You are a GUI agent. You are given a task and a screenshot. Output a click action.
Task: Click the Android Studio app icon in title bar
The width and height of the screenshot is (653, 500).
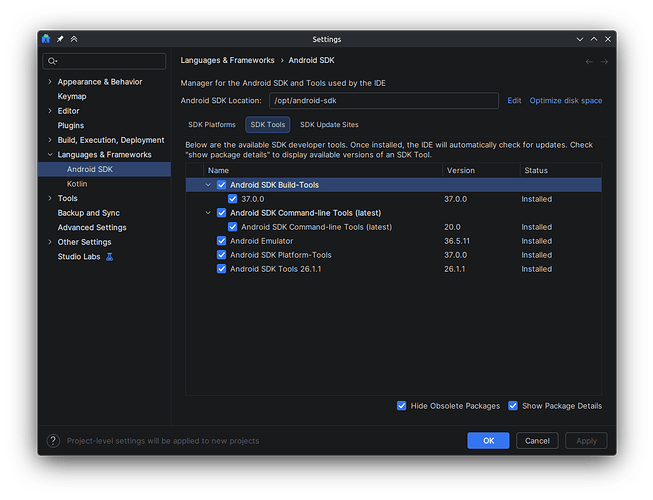[46, 39]
